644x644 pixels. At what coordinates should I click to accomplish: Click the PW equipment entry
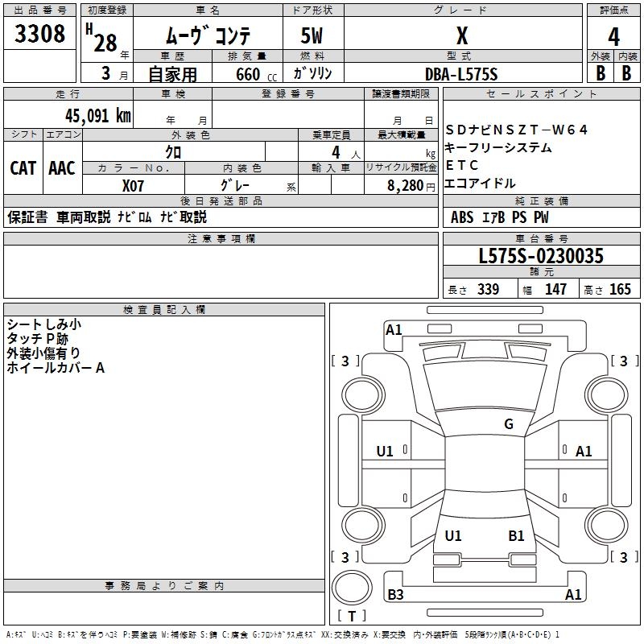point(541,217)
